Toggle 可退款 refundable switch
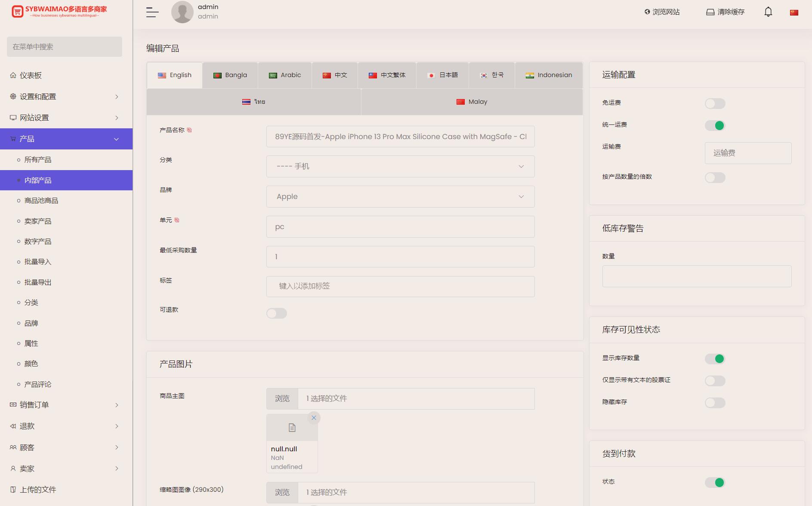The height and width of the screenshot is (506, 812). 277,313
